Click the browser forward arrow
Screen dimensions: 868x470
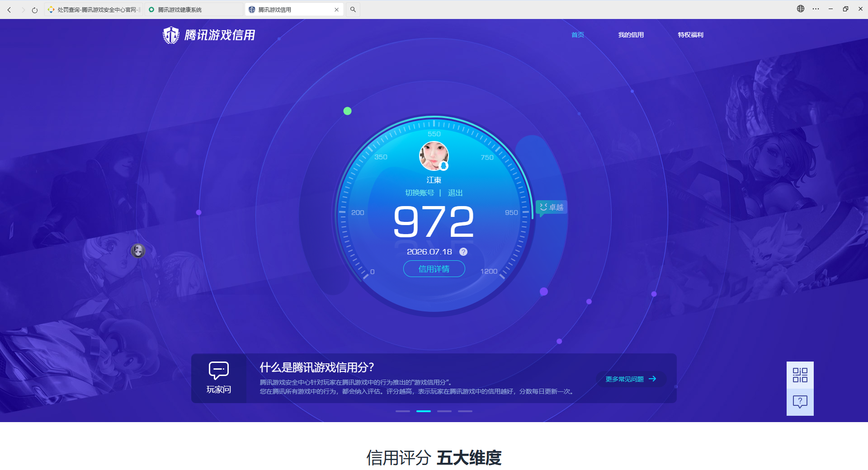pos(23,9)
